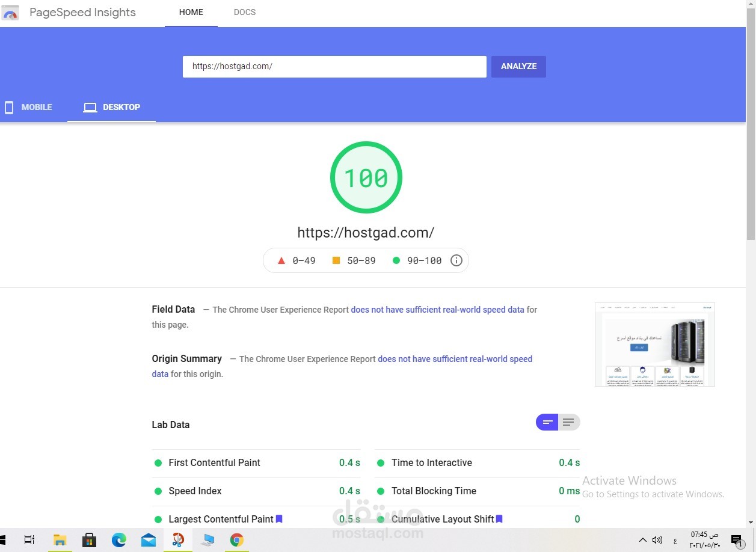Select compact Lab Data view toggle
Viewport: 756px width, 552px height.
pos(547,422)
